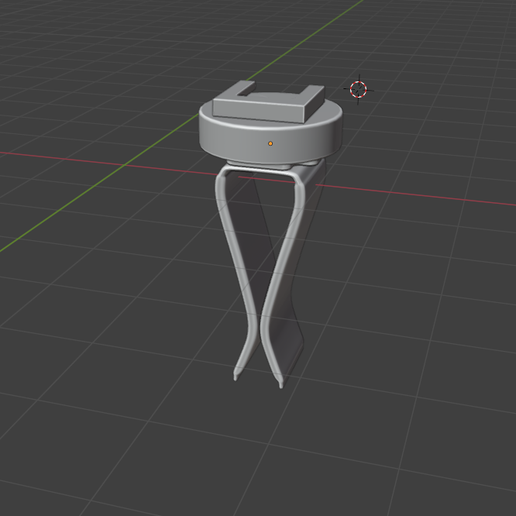Click the orange object origin dot

click(x=270, y=144)
